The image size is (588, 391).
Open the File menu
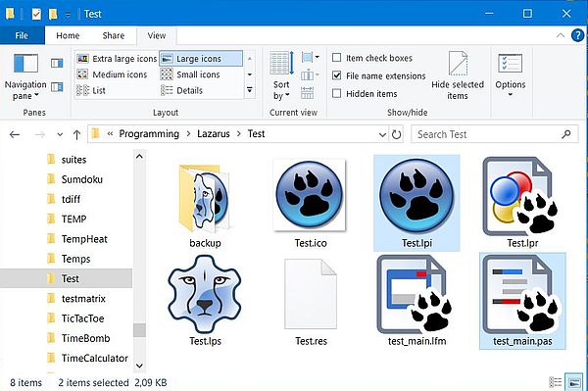[22, 35]
